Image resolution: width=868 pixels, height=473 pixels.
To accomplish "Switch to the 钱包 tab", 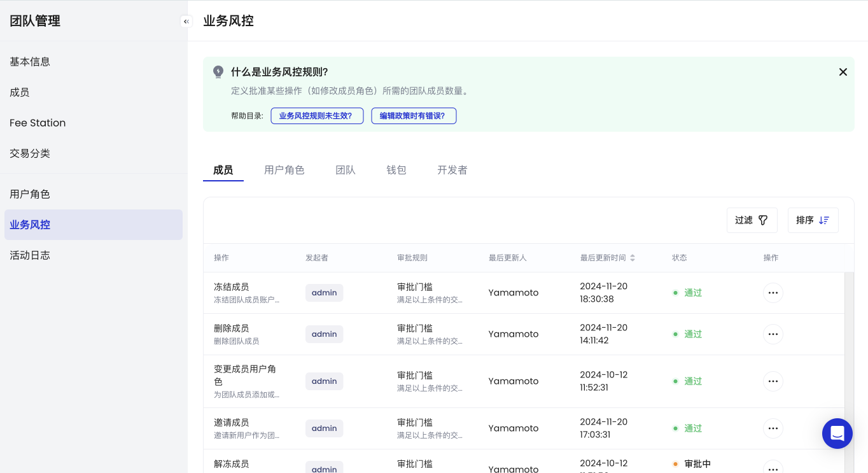I will [396, 170].
